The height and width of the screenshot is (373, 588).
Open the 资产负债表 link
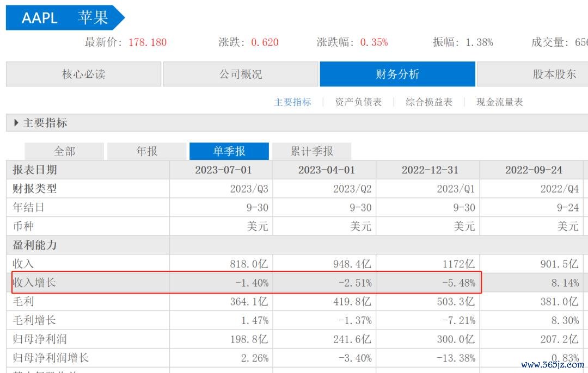(358, 102)
